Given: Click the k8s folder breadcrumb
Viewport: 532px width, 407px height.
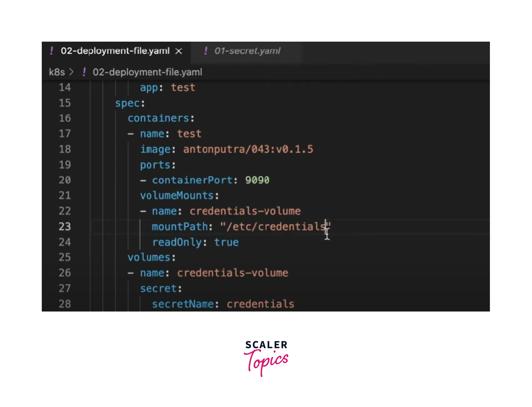Looking at the screenshot, I should coord(57,72).
